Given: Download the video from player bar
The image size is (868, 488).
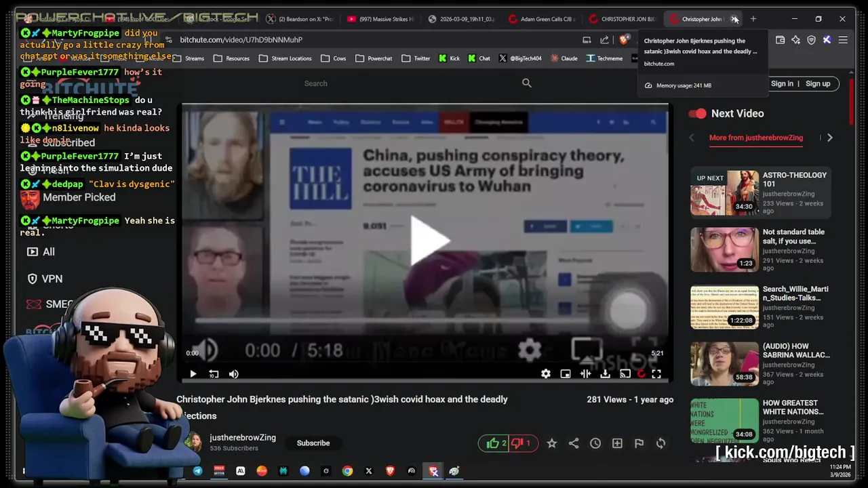Looking at the screenshot, I should pos(605,373).
